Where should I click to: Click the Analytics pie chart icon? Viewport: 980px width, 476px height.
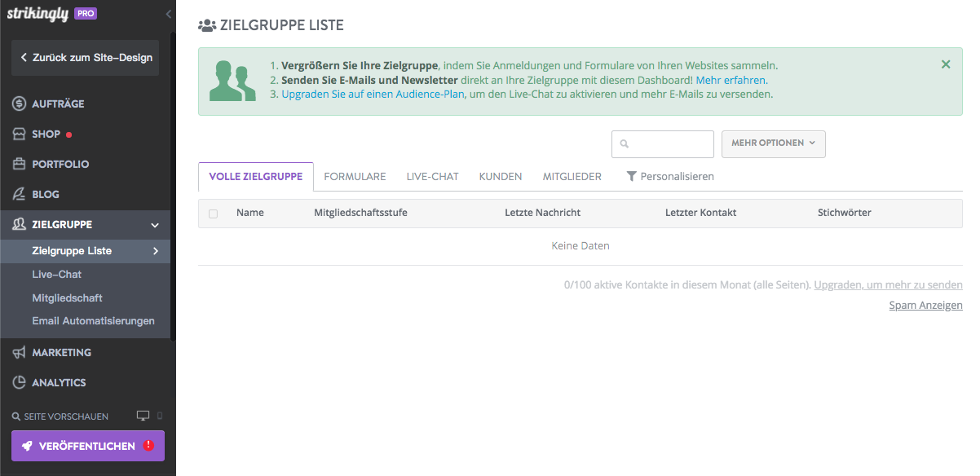(x=20, y=383)
